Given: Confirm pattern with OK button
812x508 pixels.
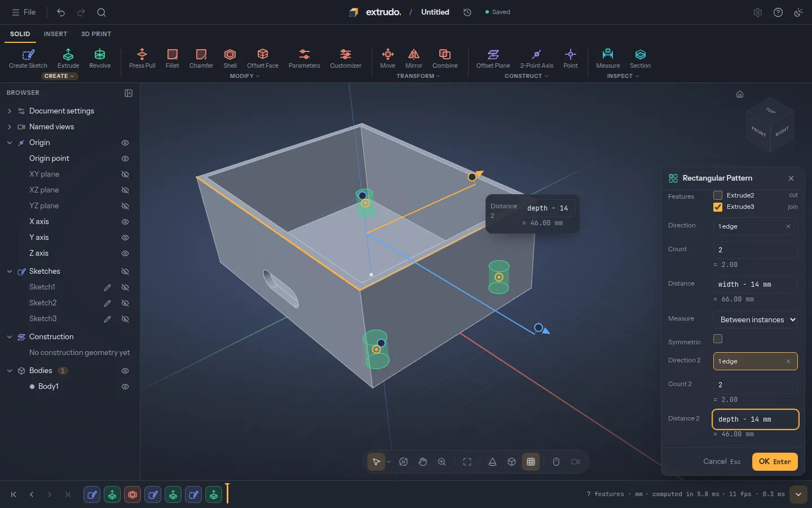Looking at the screenshot, I should tap(775, 462).
